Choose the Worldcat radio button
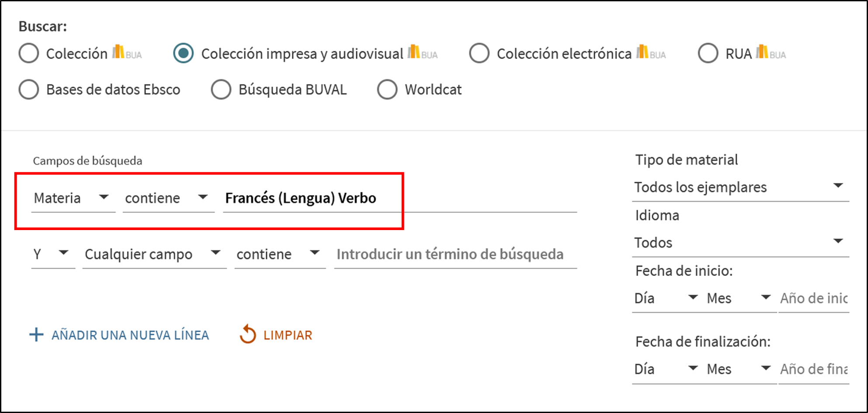 (387, 89)
